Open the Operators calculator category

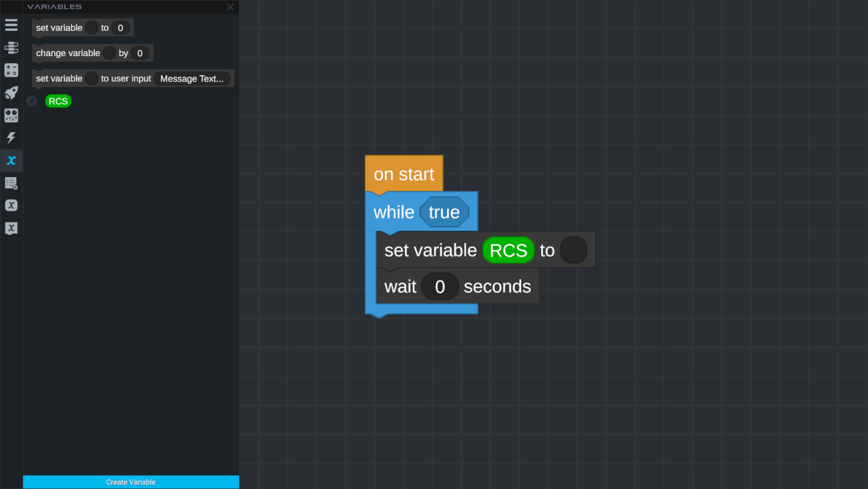click(x=11, y=70)
